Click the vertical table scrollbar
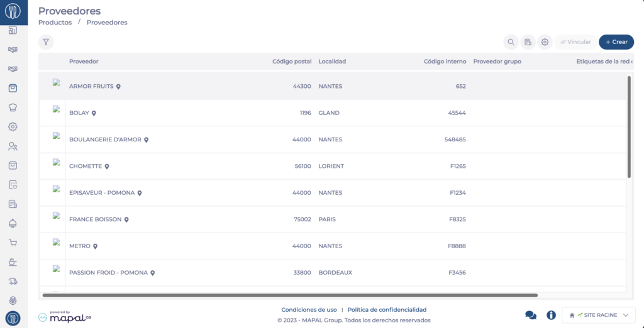The width and height of the screenshot is (644, 328). (x=629, y=126)
